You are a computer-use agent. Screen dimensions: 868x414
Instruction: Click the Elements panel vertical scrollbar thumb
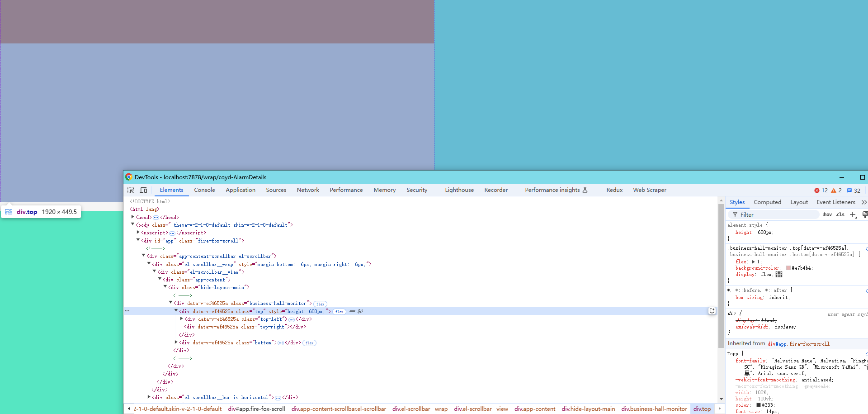tap(721, 276)
